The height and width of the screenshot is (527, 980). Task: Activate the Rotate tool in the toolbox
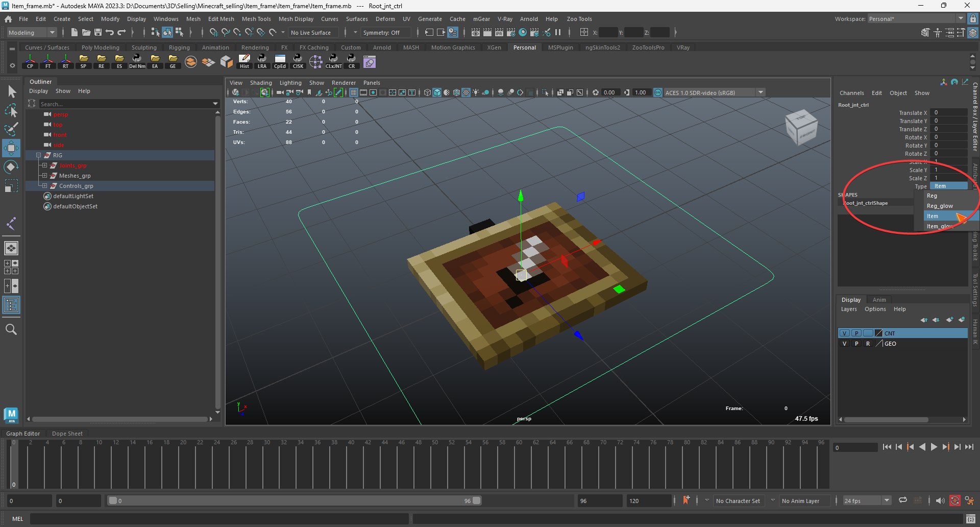pyautogui.click(x=11, y=167)
